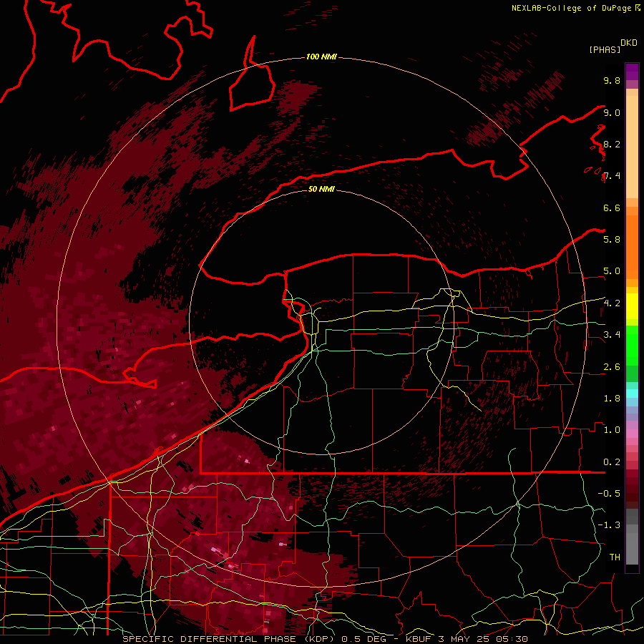
Task: Click the 5.0 color scale value
Action: click(612, 271)
